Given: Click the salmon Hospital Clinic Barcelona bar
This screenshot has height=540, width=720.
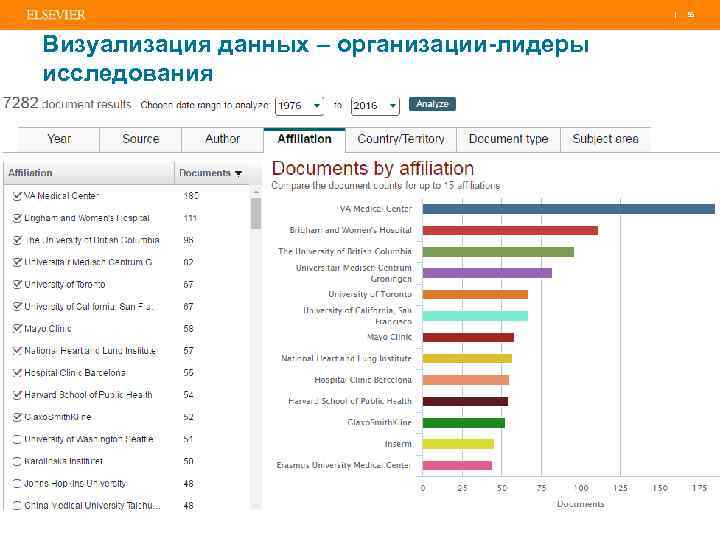Looking at the screenshot, I should 466,380.
